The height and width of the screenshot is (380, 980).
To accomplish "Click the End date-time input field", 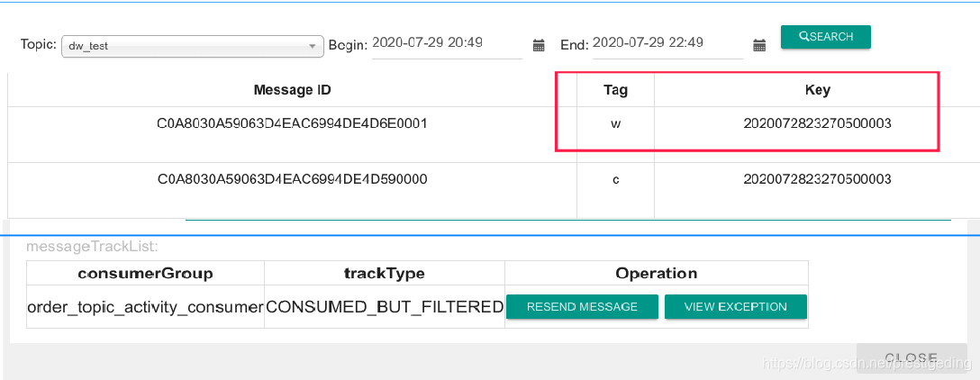I will (x=667, y=43).
